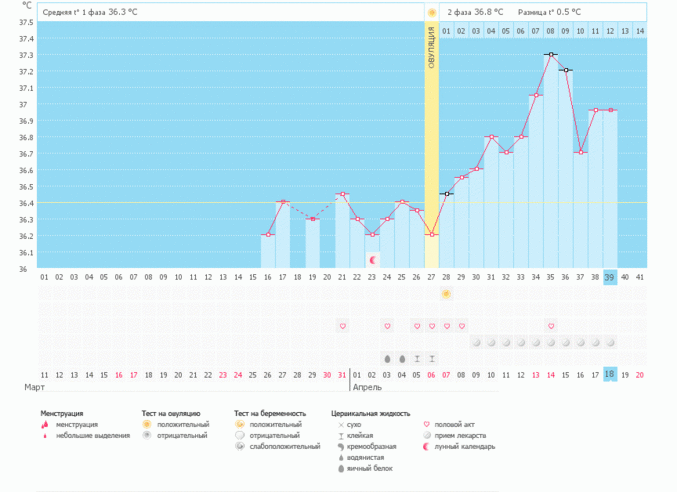Select the heart icon on April 14
Image resolution: width=677 pixels, height=492 pixels.
coord(550,326)
